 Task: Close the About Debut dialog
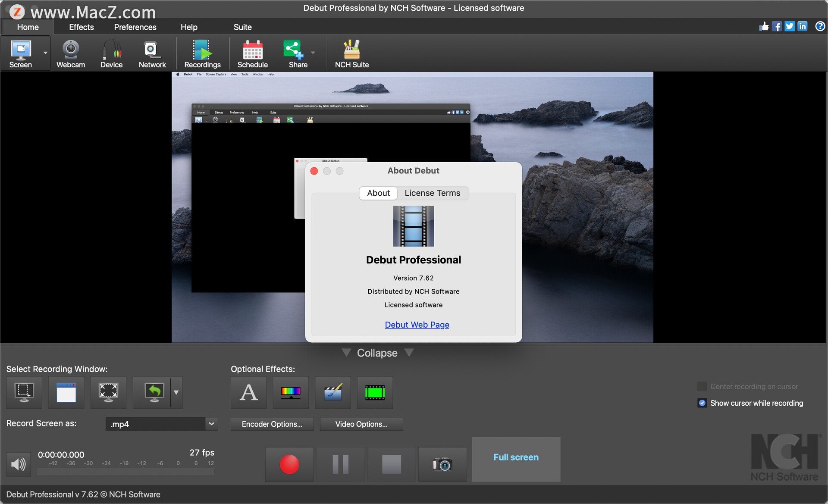[x=314, y=171]
